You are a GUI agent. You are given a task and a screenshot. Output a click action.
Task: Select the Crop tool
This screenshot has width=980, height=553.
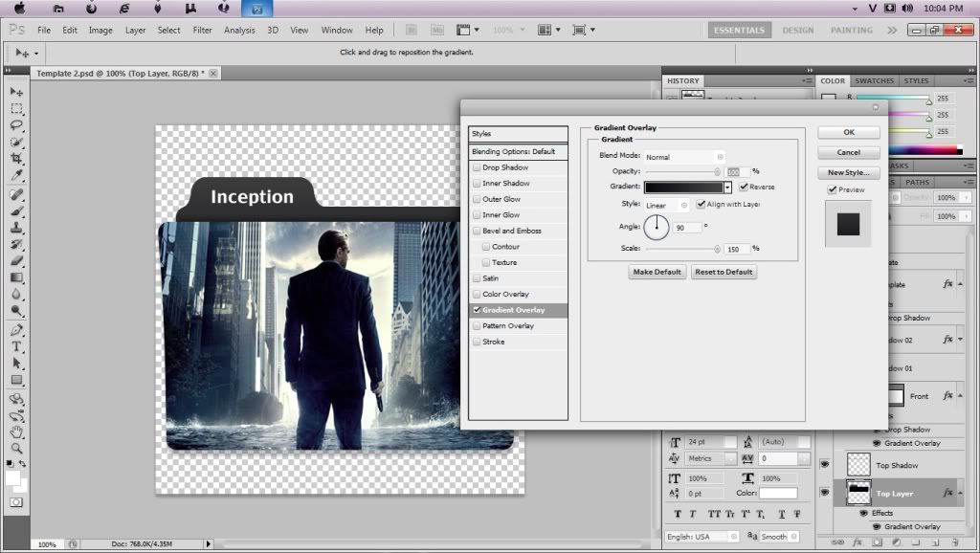[16, 159]
